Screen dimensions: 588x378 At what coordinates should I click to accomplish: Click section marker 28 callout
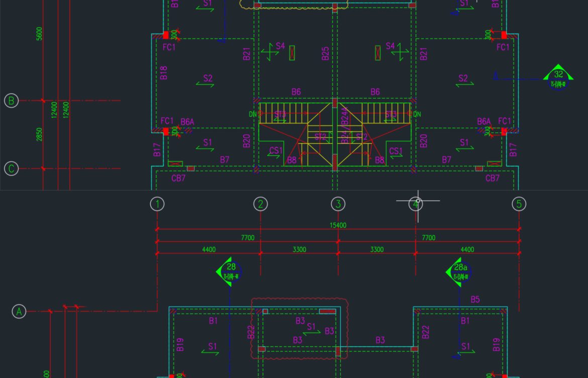click(229, 271)
